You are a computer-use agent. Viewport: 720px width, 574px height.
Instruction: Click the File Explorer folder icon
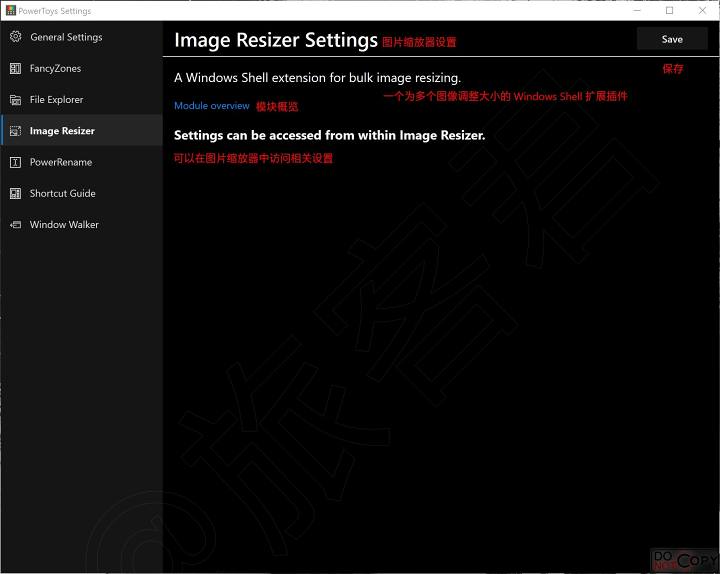pyautogui.click(x=15, y=100)
